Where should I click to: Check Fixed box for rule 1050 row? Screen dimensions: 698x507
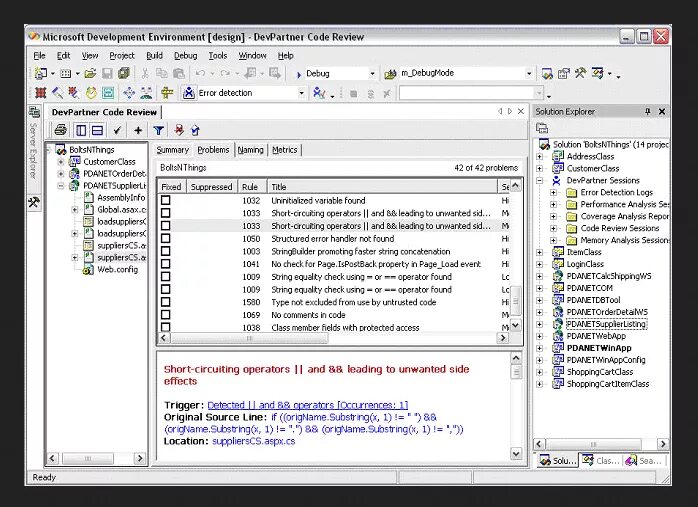click(x=166, y=239)
